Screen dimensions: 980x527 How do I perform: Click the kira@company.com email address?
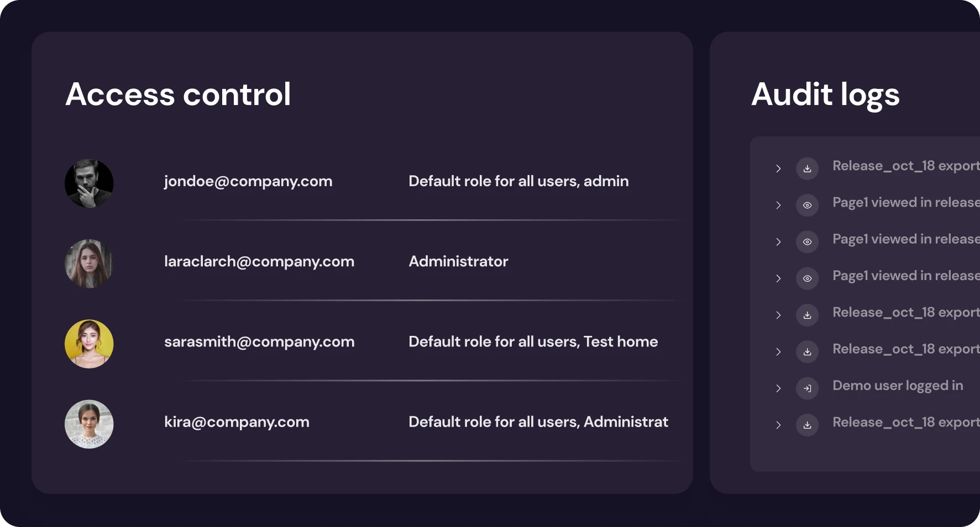[237, 422]
